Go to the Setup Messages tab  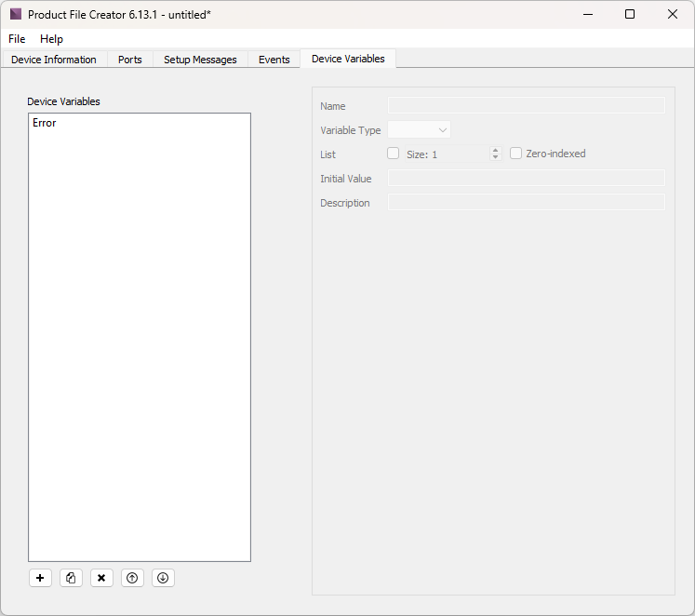tap(200, 60)
